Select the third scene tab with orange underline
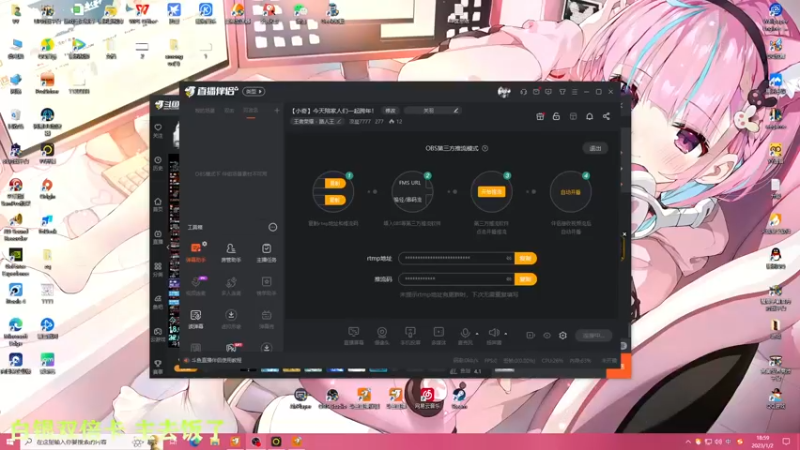This screenshot has height=450, width=800. 251,111
